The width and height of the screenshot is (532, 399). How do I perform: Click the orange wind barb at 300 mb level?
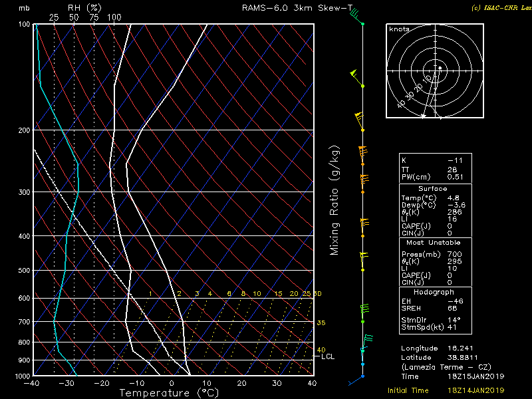click(x=364, y=184)
